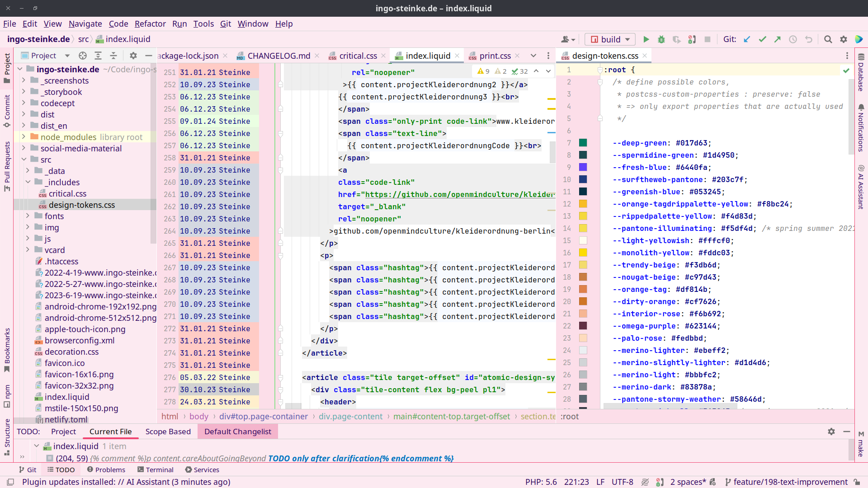Collapse all in Project panel
Image resolution: width=868 pixels, height=488 pixels.
[x=113, y=56]
